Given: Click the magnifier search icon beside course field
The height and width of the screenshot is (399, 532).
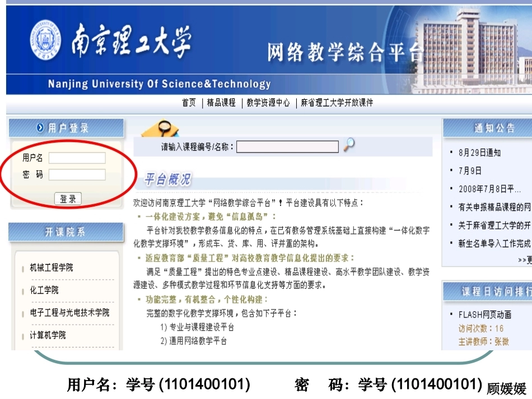Looking at the screenshot, I should pos(349,144).
